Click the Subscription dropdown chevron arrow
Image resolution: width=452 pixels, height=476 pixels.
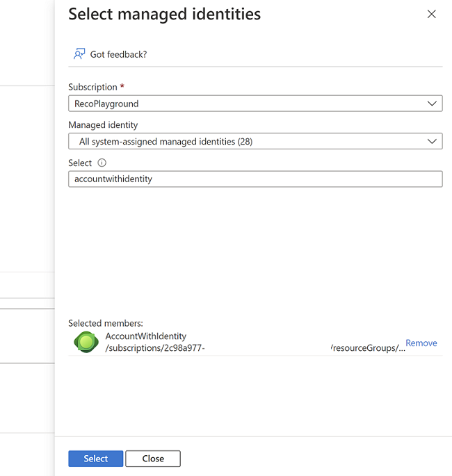pyautogui.click(x=432, y=104)
